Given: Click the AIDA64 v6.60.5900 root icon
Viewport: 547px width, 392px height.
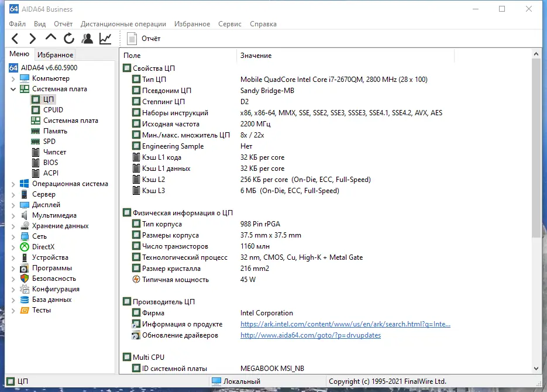Looking at the screenshot, I should click(13, 68).
